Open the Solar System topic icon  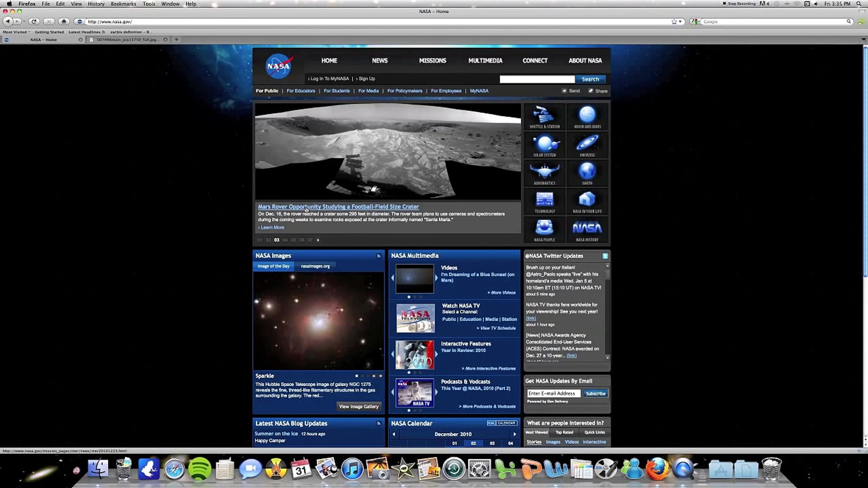(544, 145)
